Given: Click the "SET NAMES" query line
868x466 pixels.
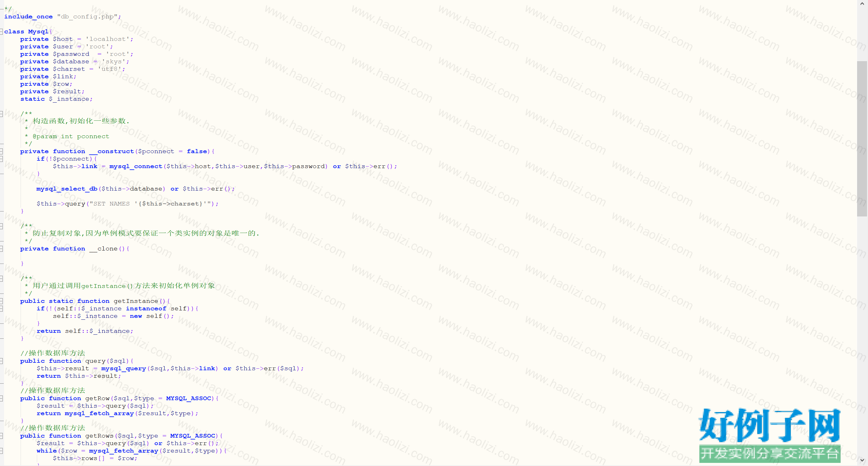Looking at the screenshot, I should tap(127, 204).
